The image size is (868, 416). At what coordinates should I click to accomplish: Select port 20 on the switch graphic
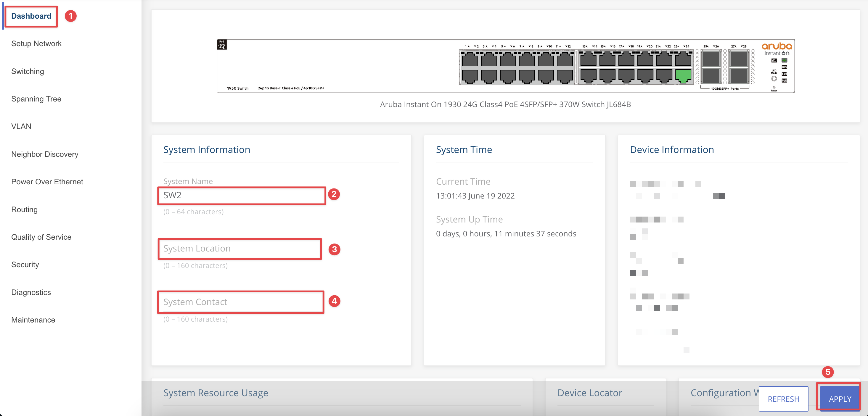(x=646, y=76)
